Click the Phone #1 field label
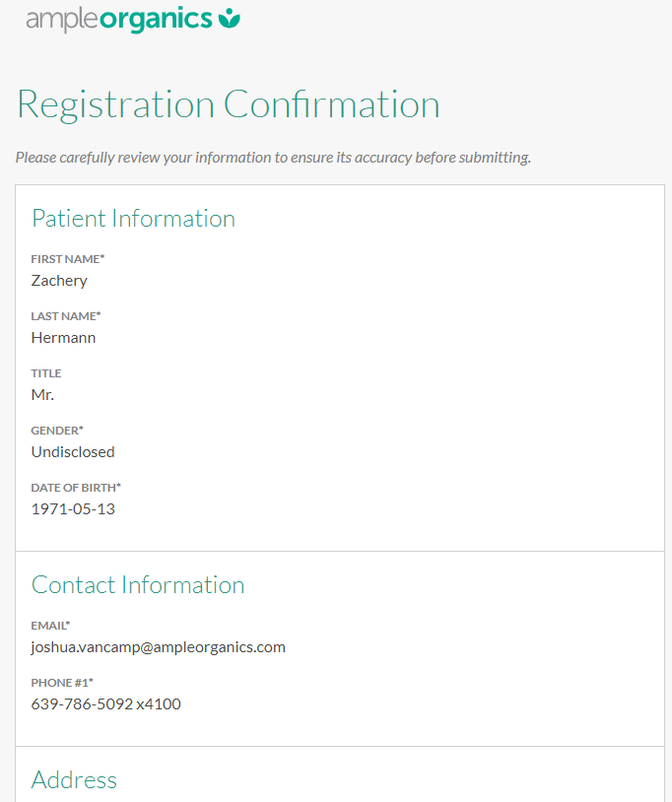Screen dimensions: 672x802 coord(62,683)
